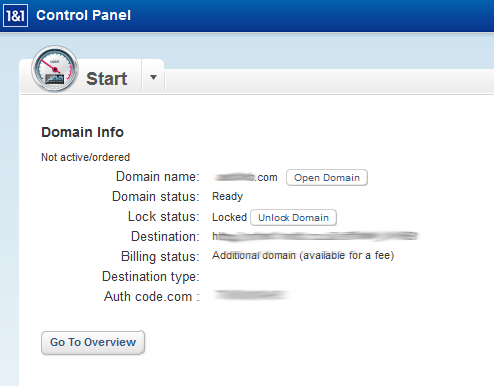Click the Additional domain billing status text
Viewport: 494px width, 386px height.
pyautogui.click(x=303, y=256)
